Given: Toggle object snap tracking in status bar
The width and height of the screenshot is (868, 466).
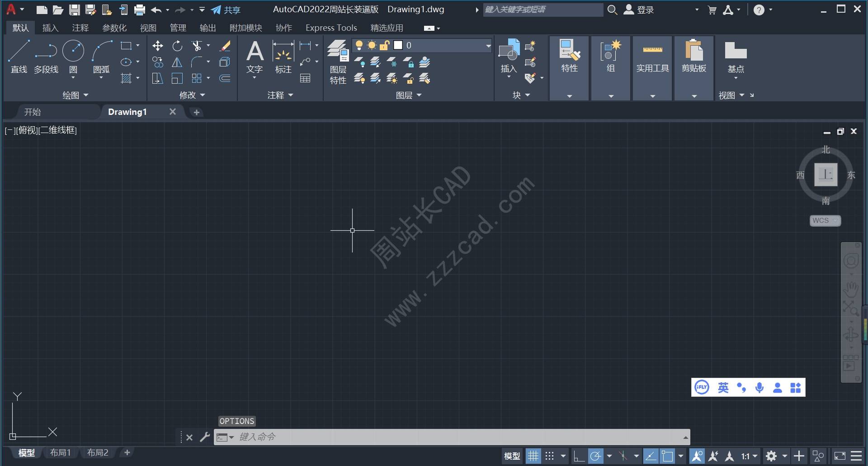Looking at the screenshot, I should pyautogui.click(x=651, y=456).
